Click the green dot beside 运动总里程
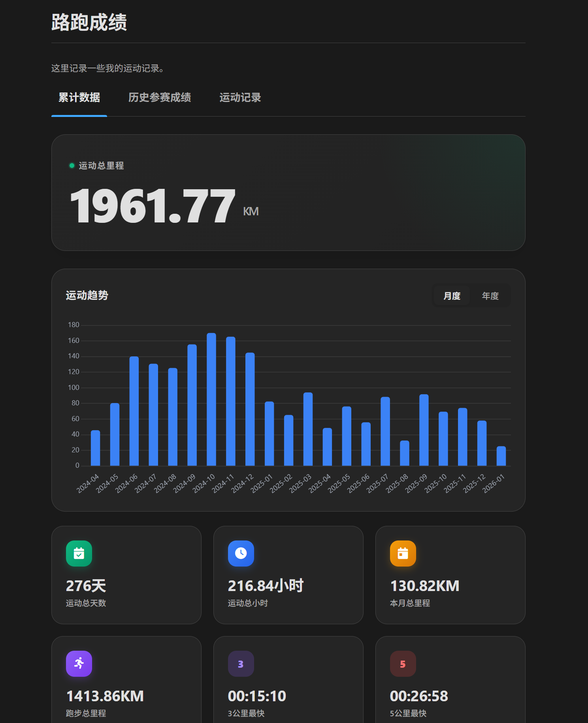 pos(72,166)
